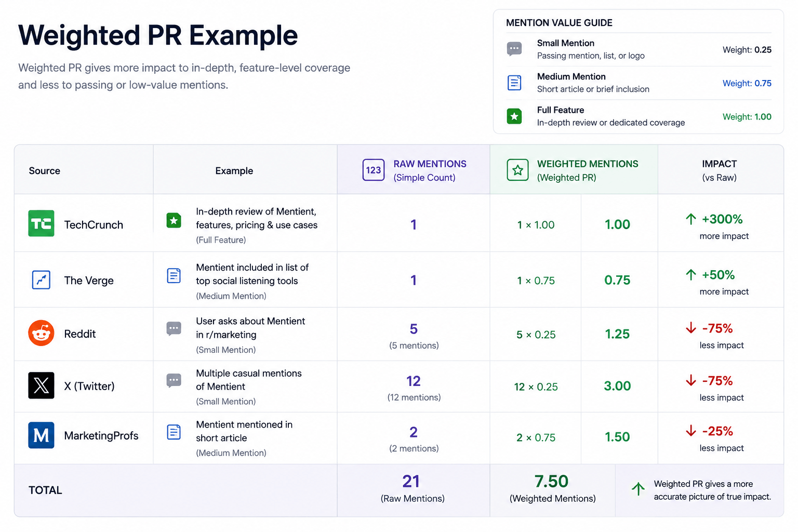Click the 'RAW MENTIONS' column header text
Screen dimensions: 798x532
click(x=430, y=164)
